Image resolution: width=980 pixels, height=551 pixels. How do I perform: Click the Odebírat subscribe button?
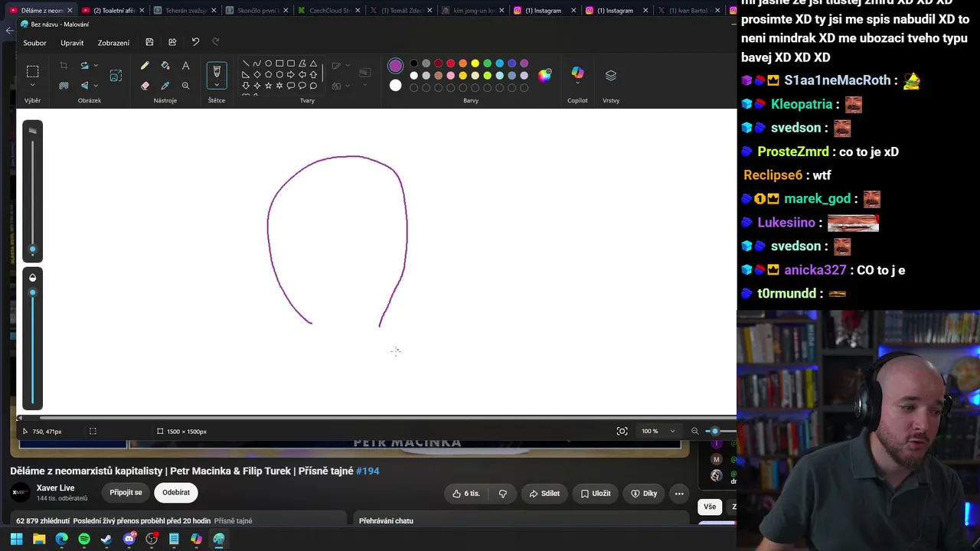click(x=176, y=493)
